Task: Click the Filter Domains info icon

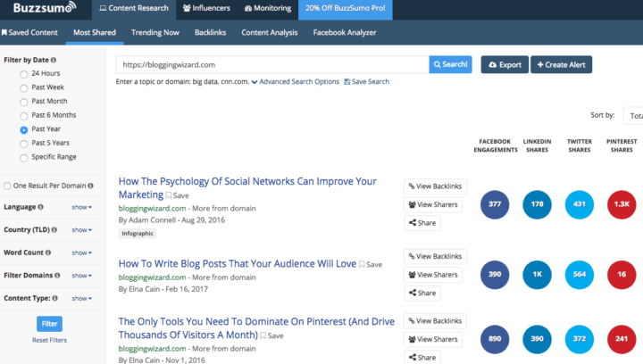Action: pyautogui.click(x=57, y=276)
